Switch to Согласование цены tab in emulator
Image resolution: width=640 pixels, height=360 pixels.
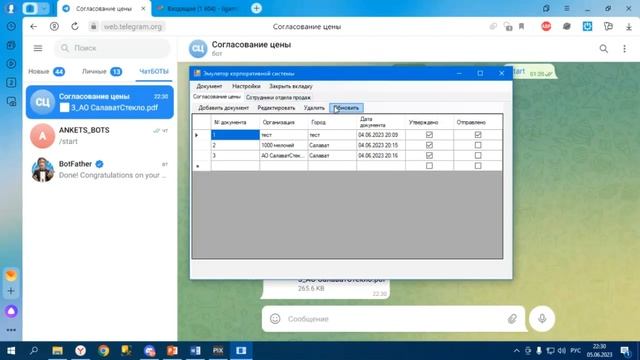click(217, 97)
